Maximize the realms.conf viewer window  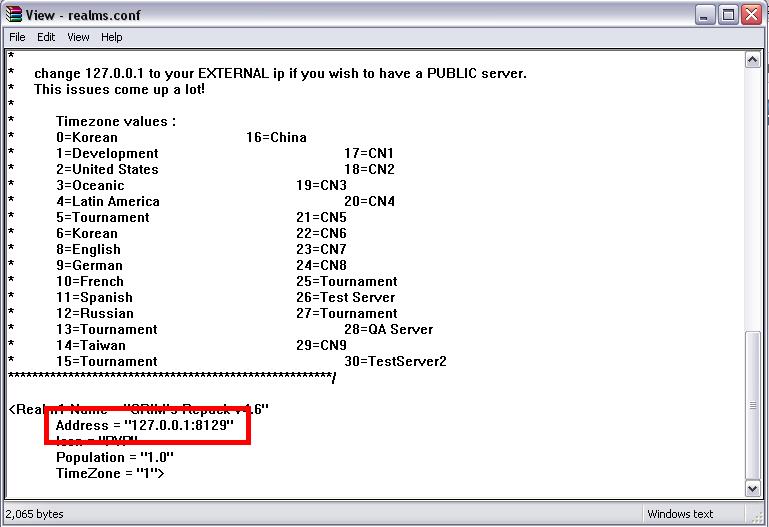tap(728, 14)
